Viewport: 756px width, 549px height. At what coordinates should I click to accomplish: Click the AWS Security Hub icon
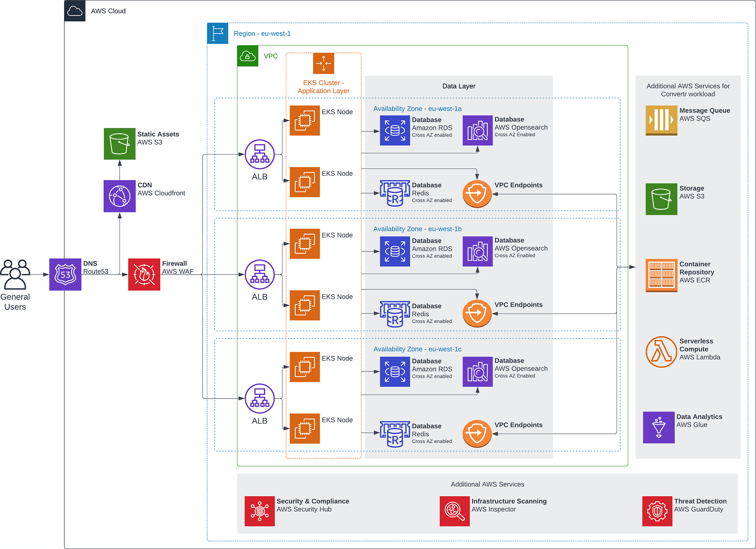point(260,511)
